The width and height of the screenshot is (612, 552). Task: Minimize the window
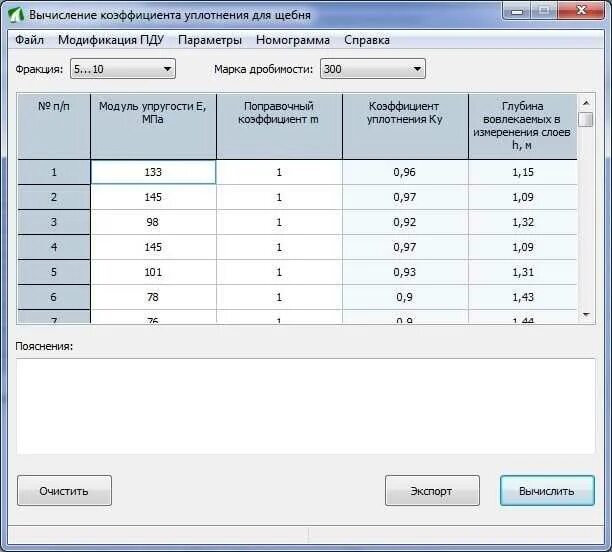pos(517,11)
